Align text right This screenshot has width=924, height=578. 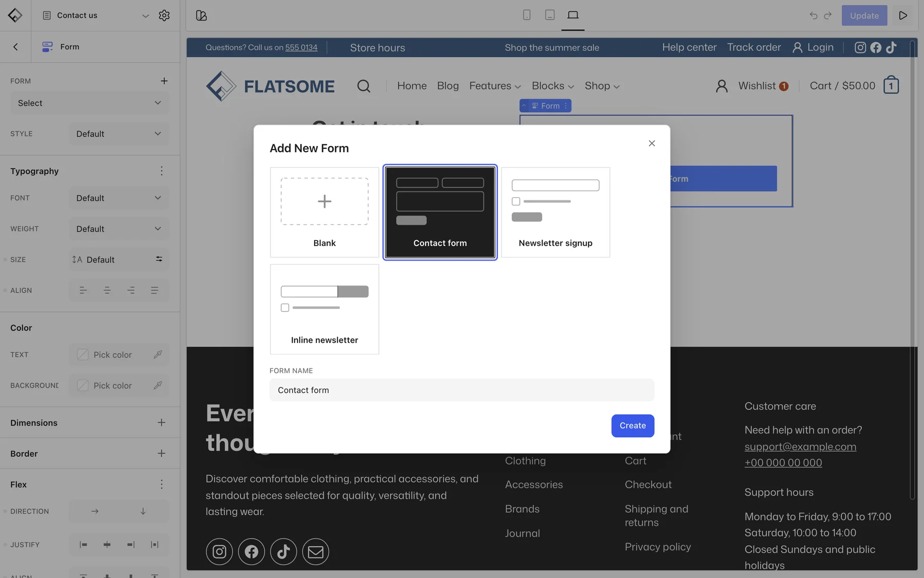[x=131, y=290]
